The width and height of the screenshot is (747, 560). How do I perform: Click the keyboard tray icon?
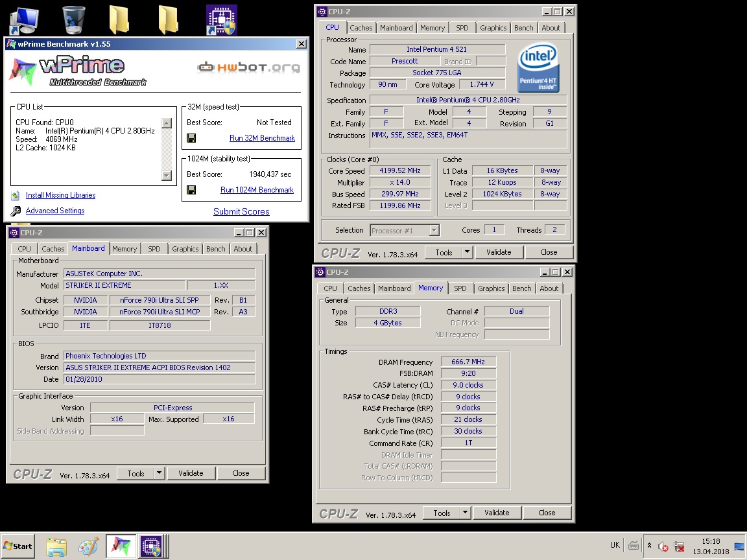click(633, 546)
